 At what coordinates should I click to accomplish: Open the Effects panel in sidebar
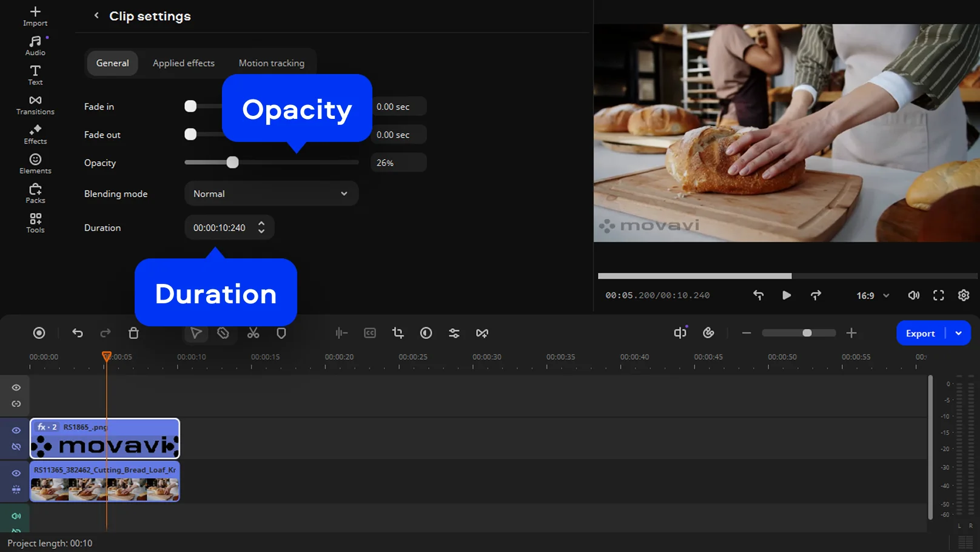[x=35, y=134]
